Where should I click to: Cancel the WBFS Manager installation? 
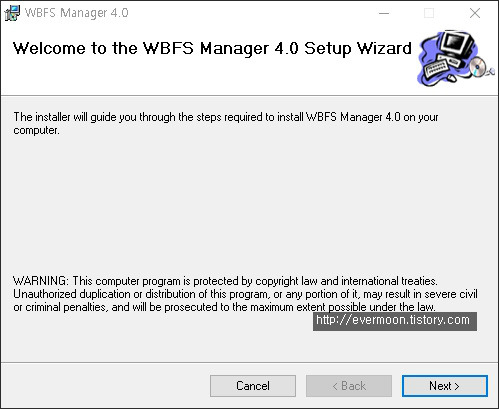(253, 386)
